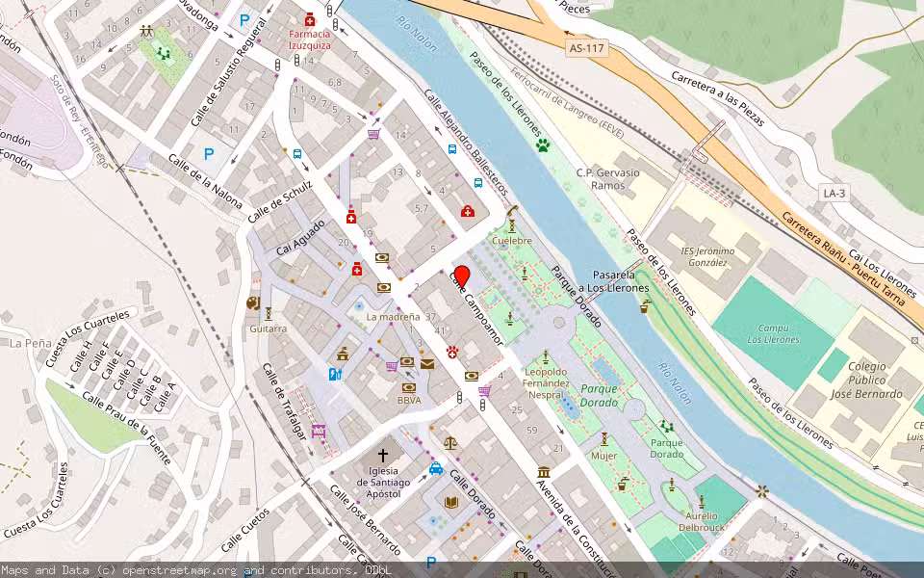The image size is (924, 578).
Task: Select the blue taxi stand icon
Action: 435,469
